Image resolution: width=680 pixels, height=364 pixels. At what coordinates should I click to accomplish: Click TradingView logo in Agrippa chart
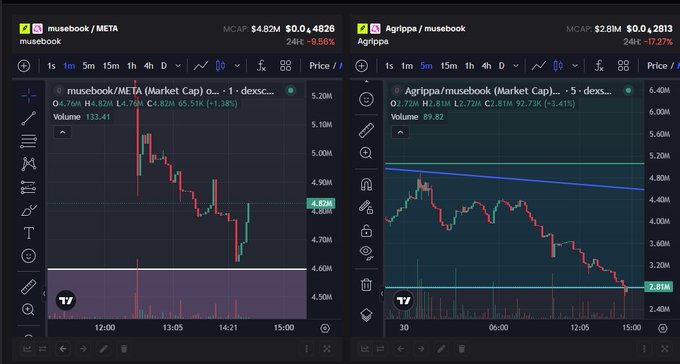pyautogui.click(x=404, y=300)
